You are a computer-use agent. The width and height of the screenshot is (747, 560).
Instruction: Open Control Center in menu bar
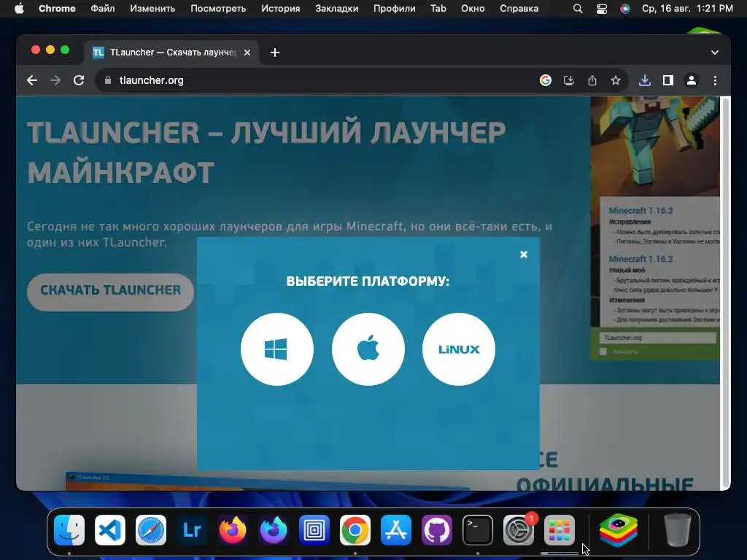click(602, 9)
